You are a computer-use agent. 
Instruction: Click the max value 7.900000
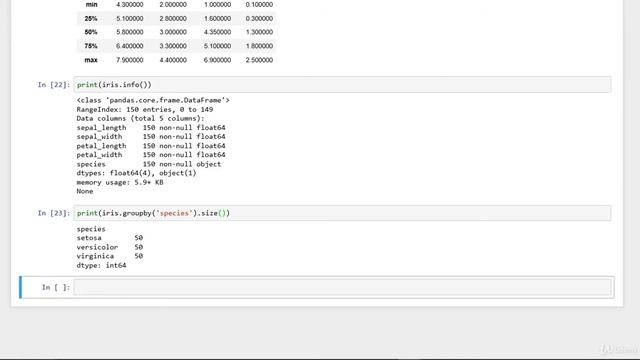[129, 60]
